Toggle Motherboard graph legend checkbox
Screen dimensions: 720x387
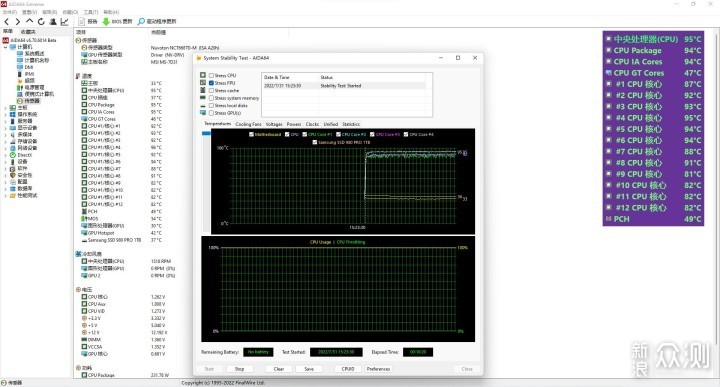[251, 135]
